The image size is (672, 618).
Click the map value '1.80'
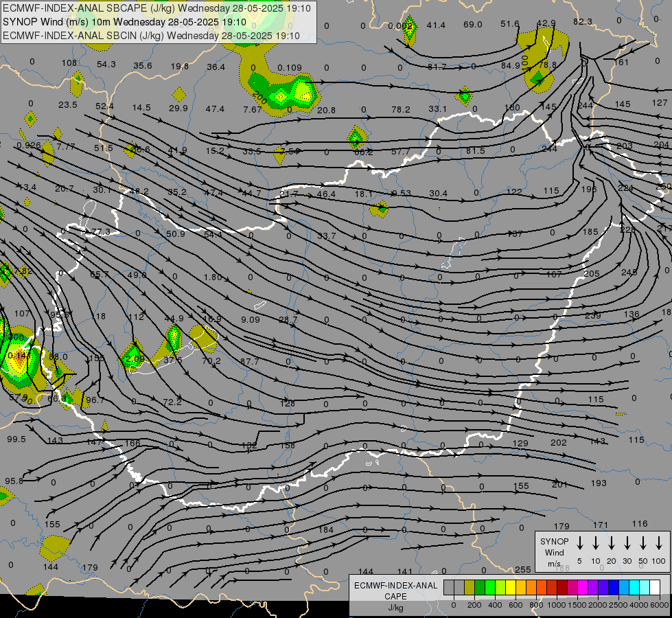tap(213, 277)
